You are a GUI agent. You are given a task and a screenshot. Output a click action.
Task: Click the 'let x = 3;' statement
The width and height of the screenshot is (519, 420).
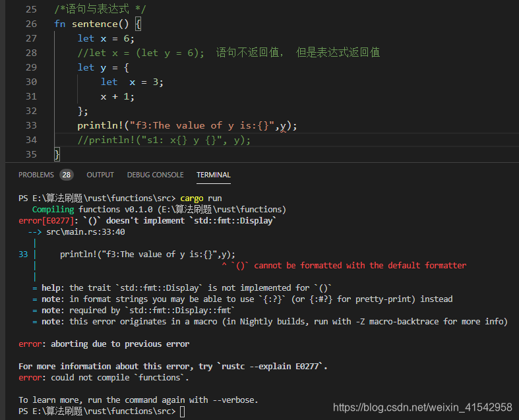132,82
